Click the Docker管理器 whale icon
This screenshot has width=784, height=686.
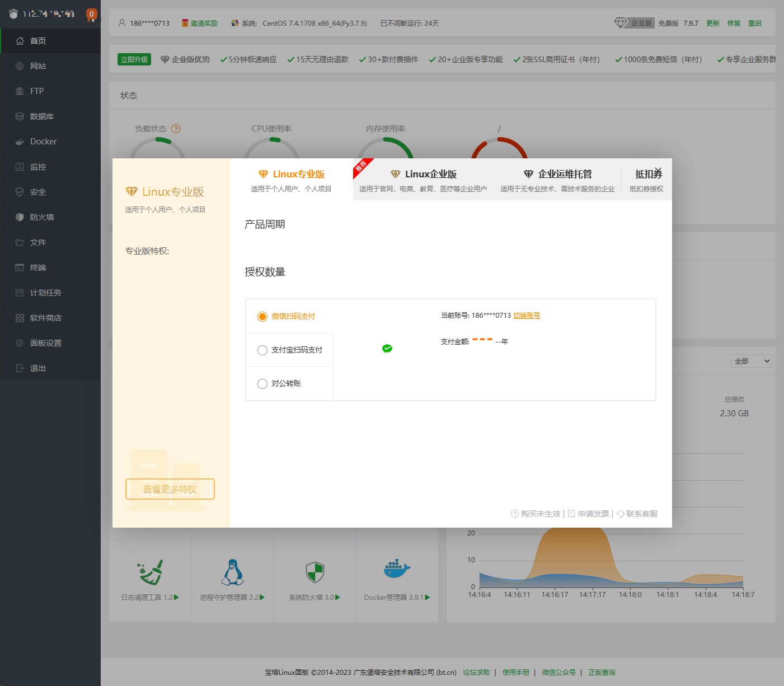[x=397, y=569]
